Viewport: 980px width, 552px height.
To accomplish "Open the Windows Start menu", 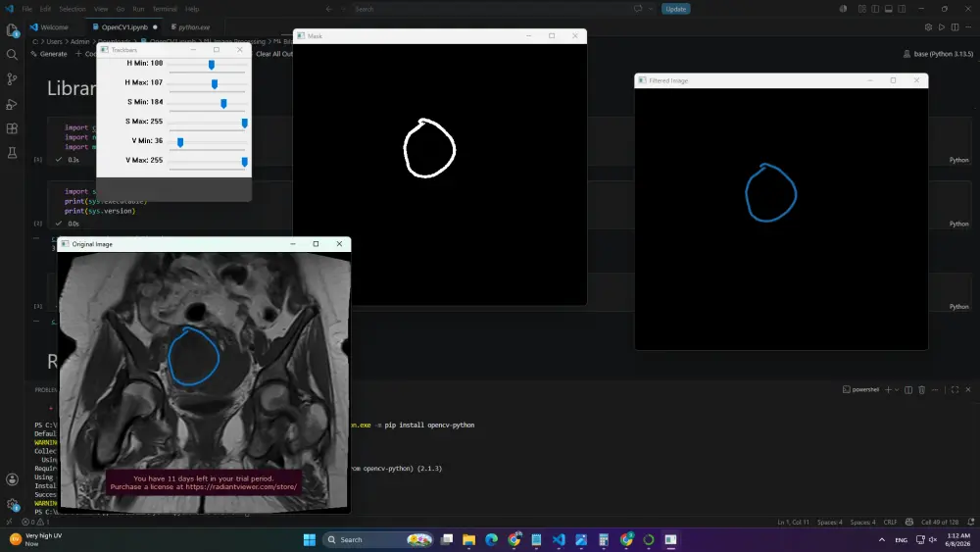I will click(x=310, y=539).
